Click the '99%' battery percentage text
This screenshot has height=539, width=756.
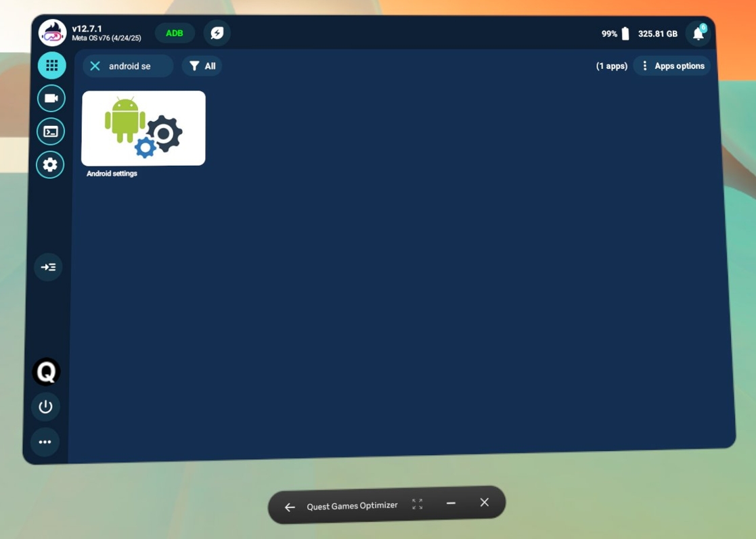click(609, 34)
